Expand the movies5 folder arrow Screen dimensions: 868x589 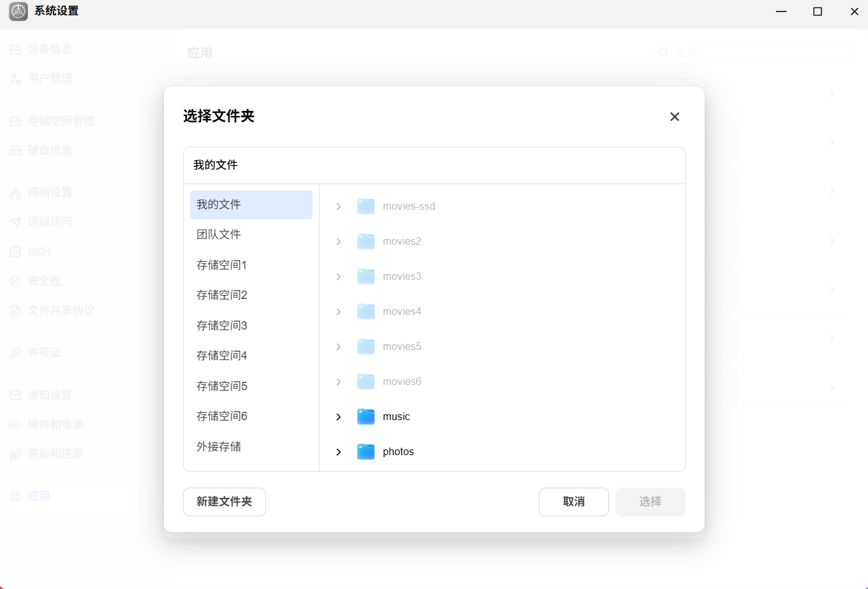pyautogui.click(x=339, y=347)
